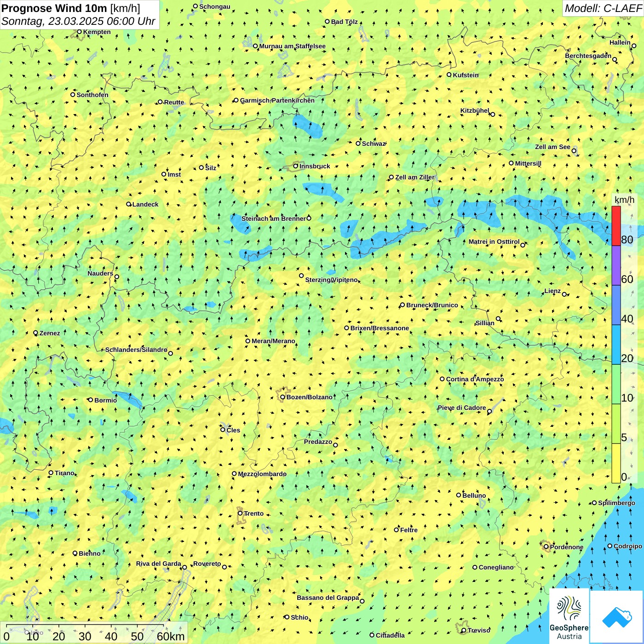Click the Zernez city label
This screenshot has width=644, height=644.
coord(50,333)
